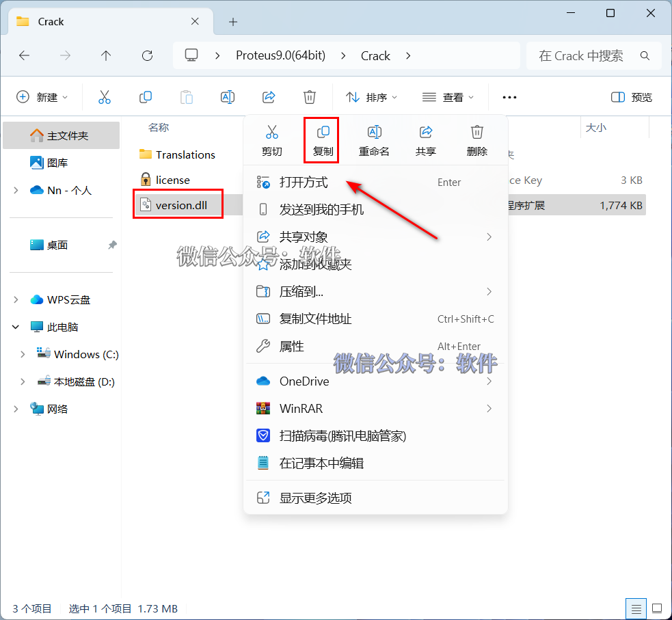This screenshot has height=620, width=672.
Task: Click chevron after Proteus9.0(64bit) breadcrumb
Action: click(343, 55)
